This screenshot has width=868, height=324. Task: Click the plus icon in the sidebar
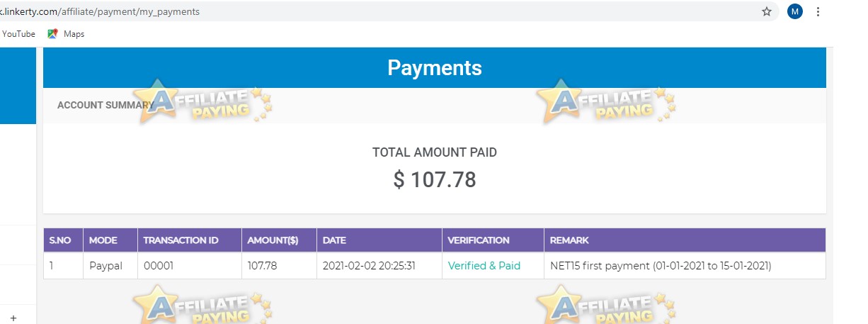coord(13,318)
